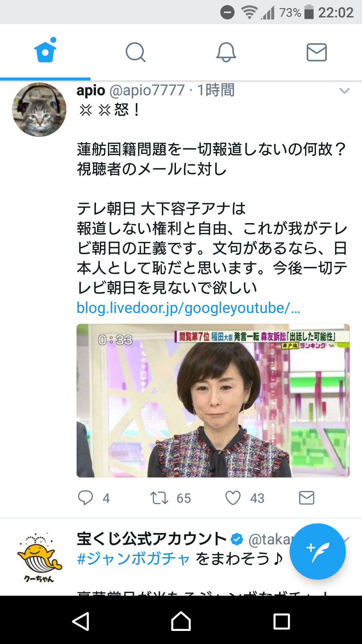Tap the Android home button

[181, 621]
